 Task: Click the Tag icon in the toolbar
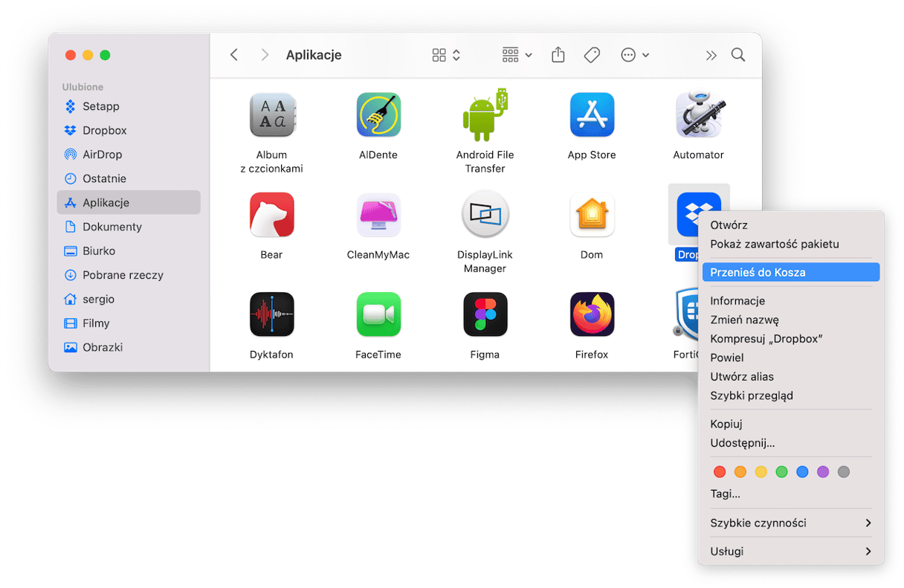(x=592, y=55)
